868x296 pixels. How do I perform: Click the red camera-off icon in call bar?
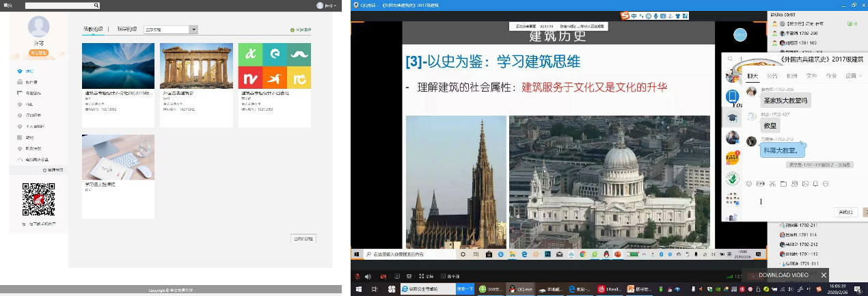coord(383,276)
